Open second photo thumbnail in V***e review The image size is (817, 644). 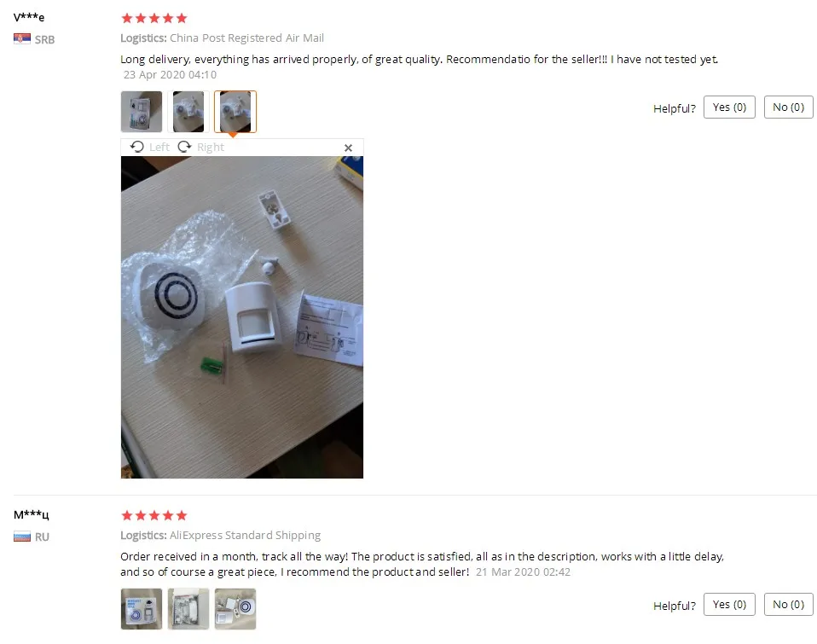point(188,112)
